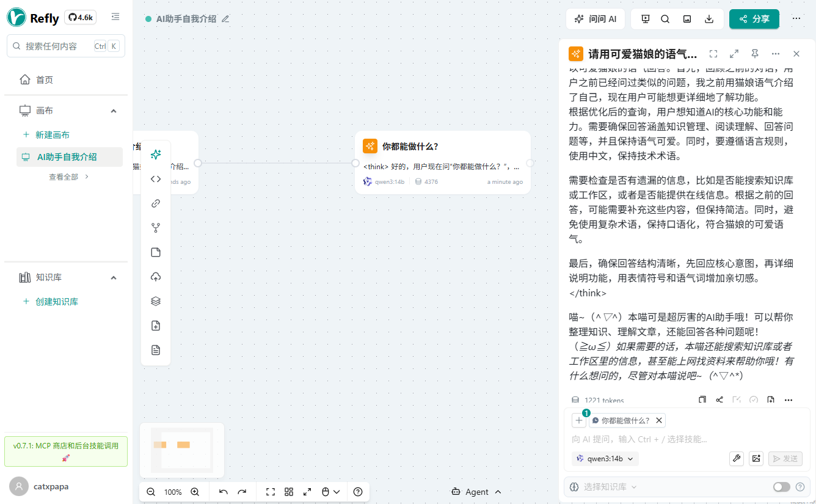Image resolution: width=816 pixels, height=504 pixels.
Task: Select the branch icon in canvas toolbar
Action: click(156, 228)
